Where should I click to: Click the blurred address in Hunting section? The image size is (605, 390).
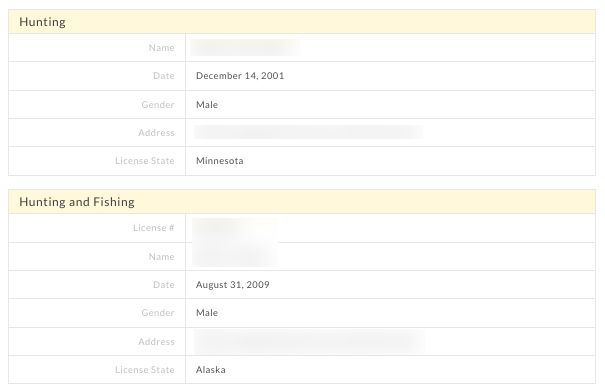[x=308, y=132]
